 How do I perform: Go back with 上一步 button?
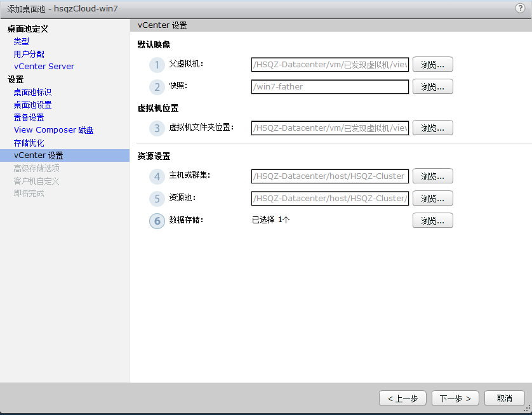402,399
